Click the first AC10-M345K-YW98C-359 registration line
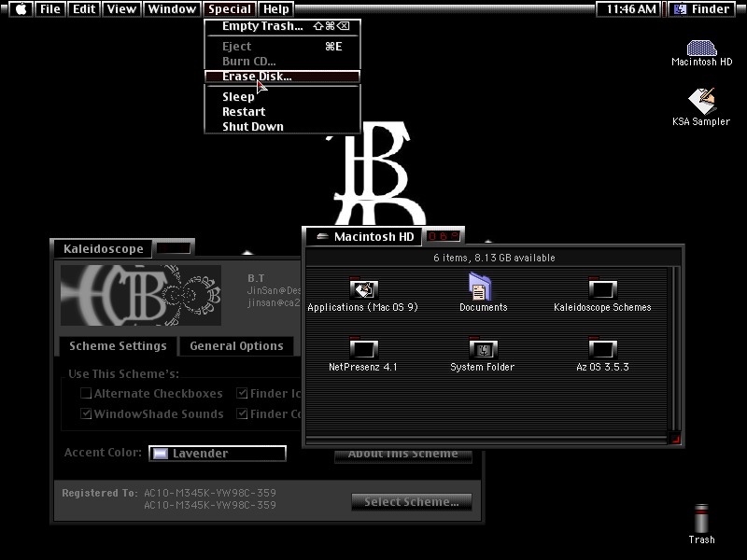Screen dimensions: 747x560 click(x=210, y=493)
